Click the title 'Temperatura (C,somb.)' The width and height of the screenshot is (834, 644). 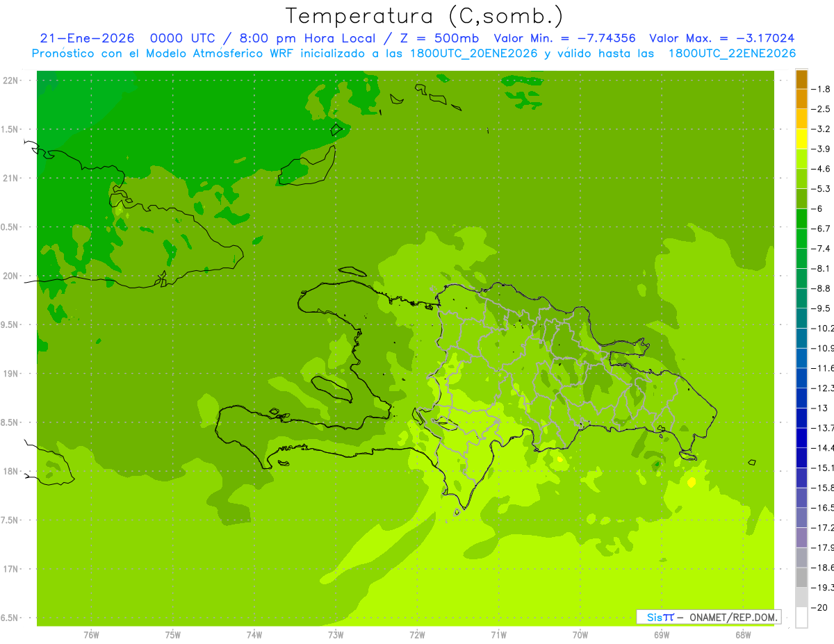pyautogui.click(x=424, y=17)
